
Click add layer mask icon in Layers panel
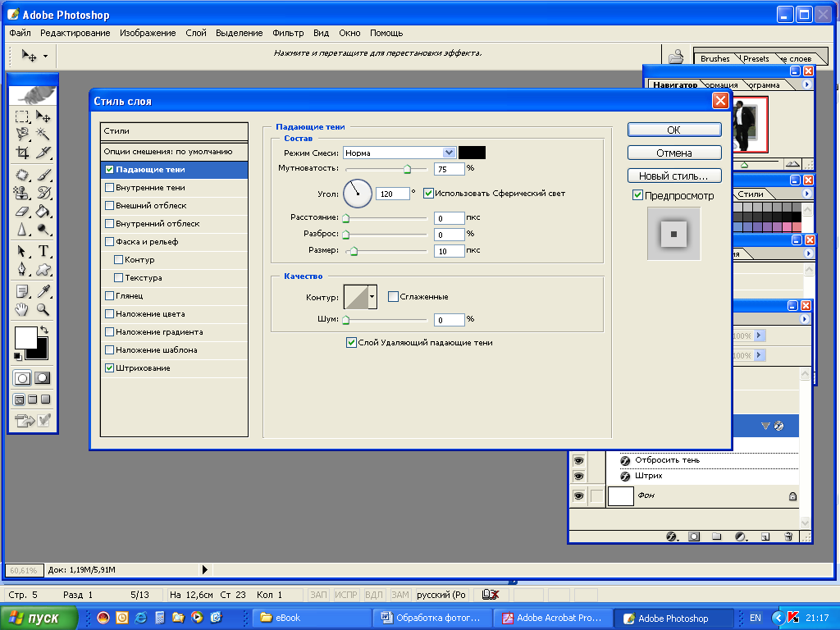pos(694,536)
